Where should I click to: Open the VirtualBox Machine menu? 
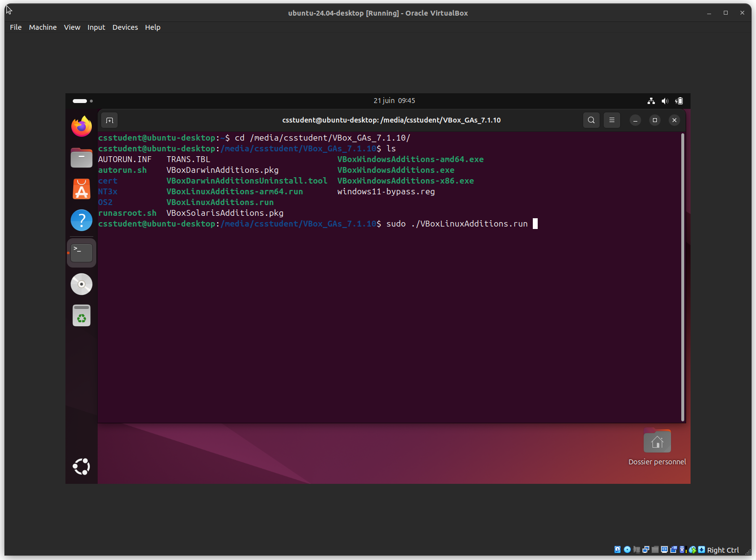[x=42, y=27]
